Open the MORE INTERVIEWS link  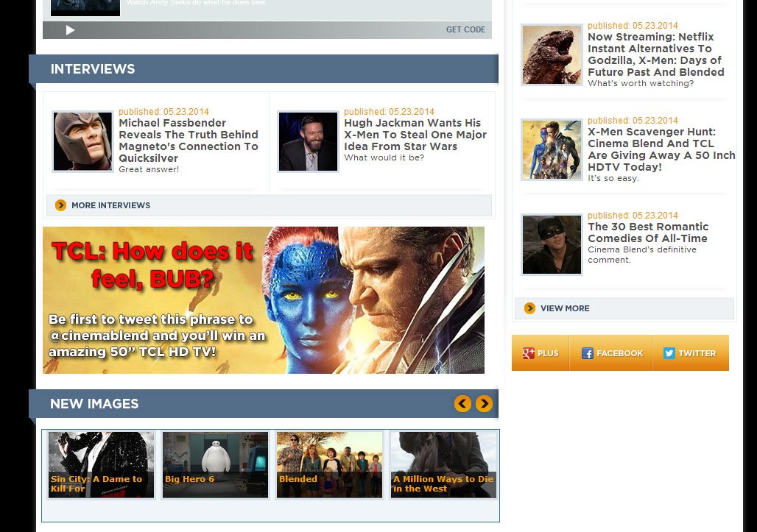click(110, 205)
